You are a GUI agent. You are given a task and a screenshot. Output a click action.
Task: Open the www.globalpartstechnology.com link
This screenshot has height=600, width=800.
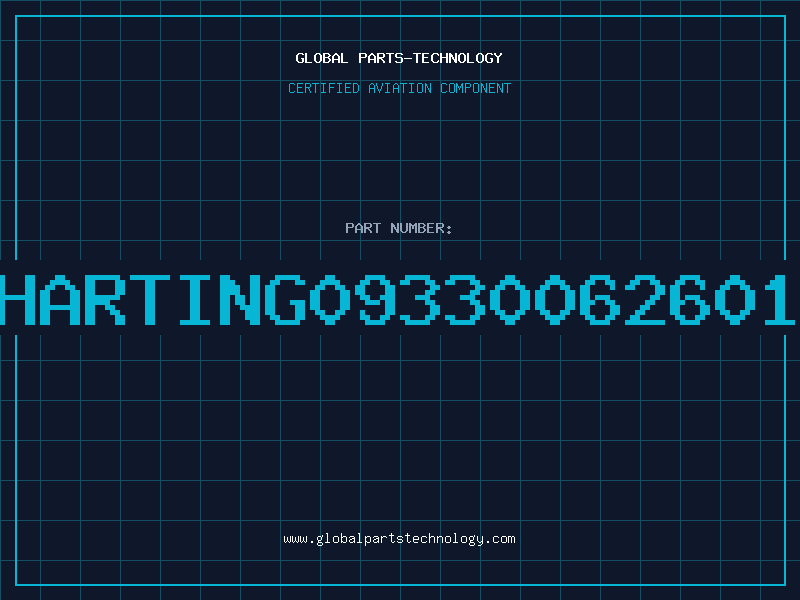pos(399,539)
